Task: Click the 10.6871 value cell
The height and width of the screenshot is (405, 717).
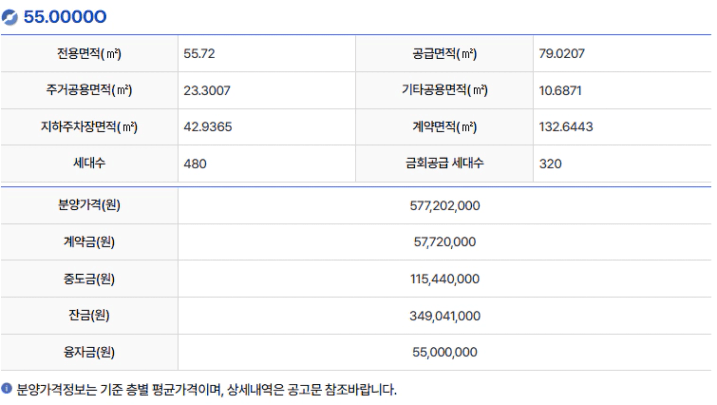Action: click(560, 90)
